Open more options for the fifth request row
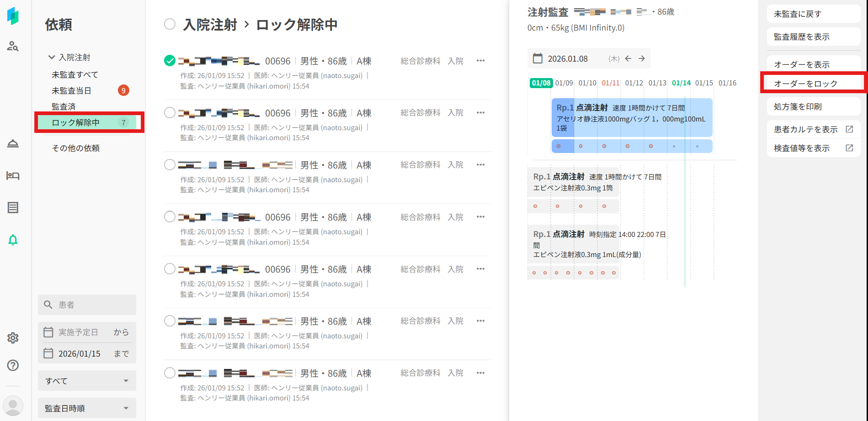Viewport: 868px width, 421px height. coord(480,269)
